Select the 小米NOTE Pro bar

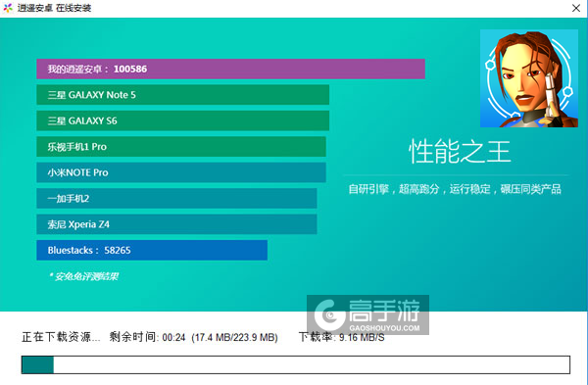tap(181, 172)
